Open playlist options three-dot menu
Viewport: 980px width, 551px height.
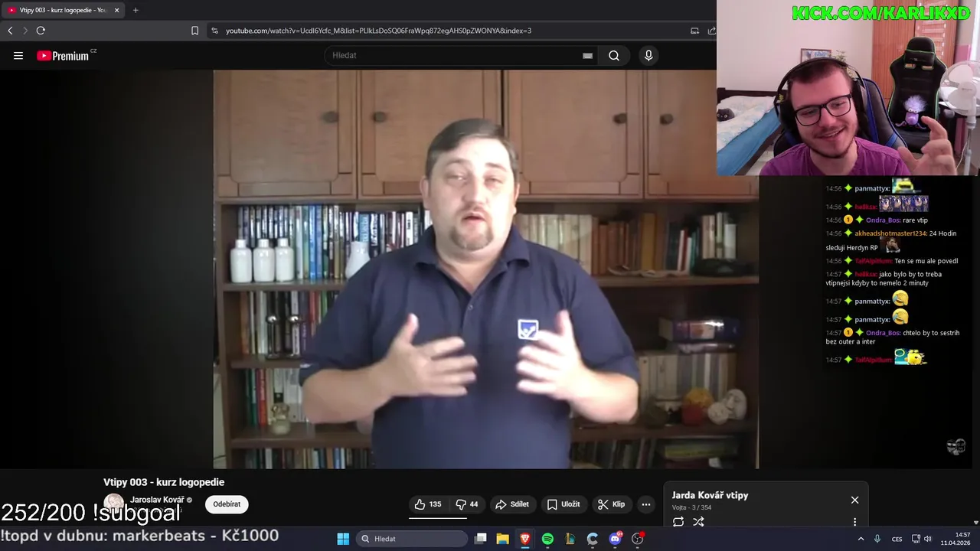click(854, 522)
